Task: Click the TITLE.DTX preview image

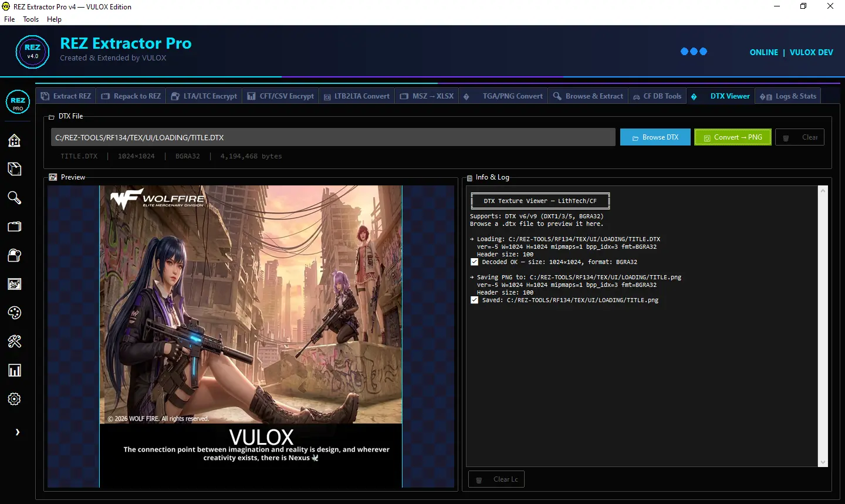Action: click(251, 336)
